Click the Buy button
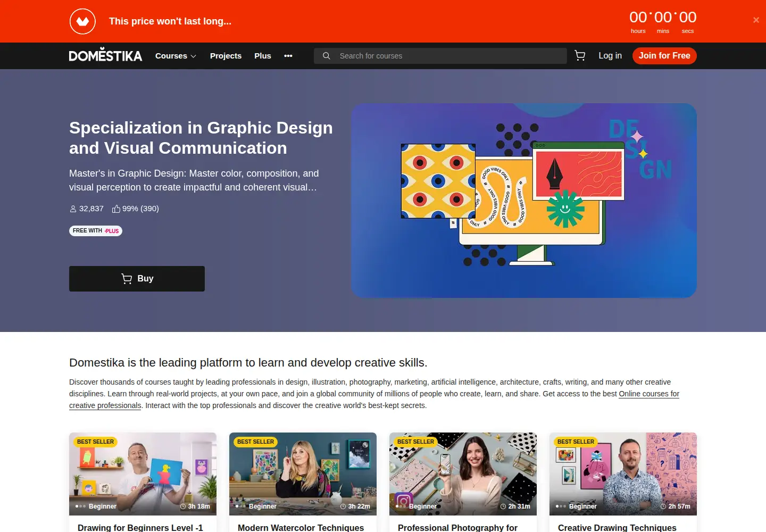766x532 pixels. [x=137, y=279]
